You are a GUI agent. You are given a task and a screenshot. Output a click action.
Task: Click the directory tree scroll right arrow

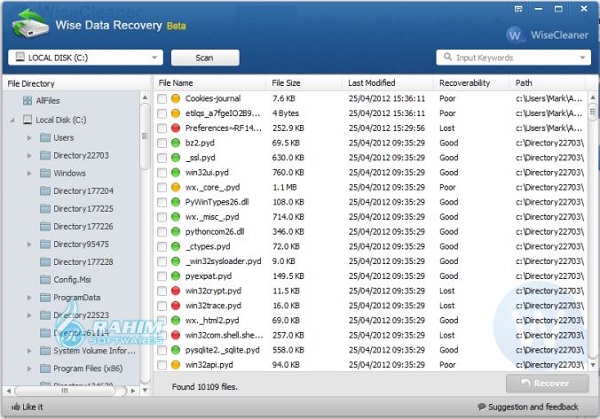(x=133, y=391)
